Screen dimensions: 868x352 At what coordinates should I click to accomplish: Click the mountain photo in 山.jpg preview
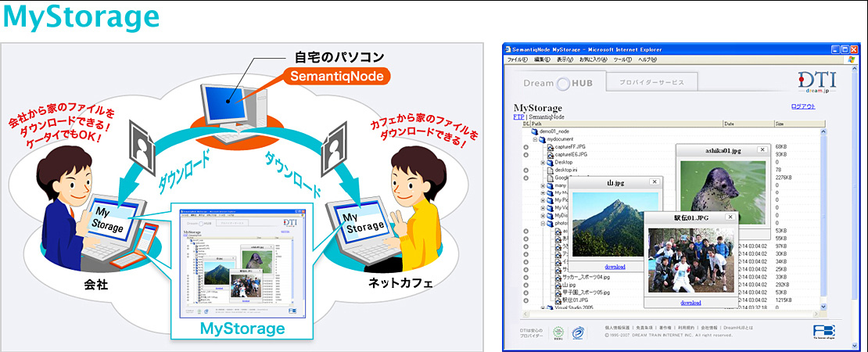615,224
